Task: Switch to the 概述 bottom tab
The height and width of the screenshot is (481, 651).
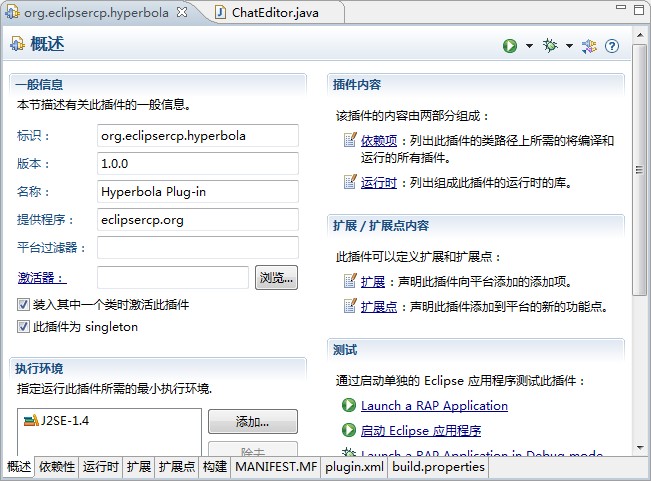Action: point(19,466)
